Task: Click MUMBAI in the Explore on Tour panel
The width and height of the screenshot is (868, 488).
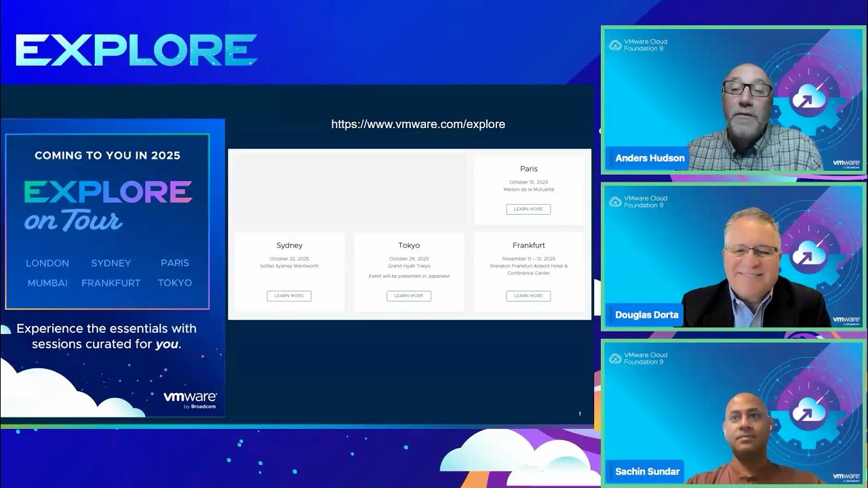Action: tap(47, 283)
